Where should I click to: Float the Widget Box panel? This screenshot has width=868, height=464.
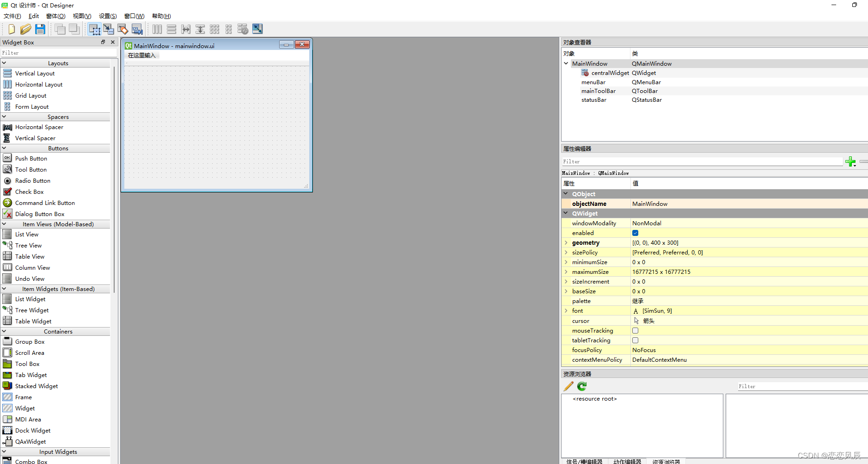103,42
